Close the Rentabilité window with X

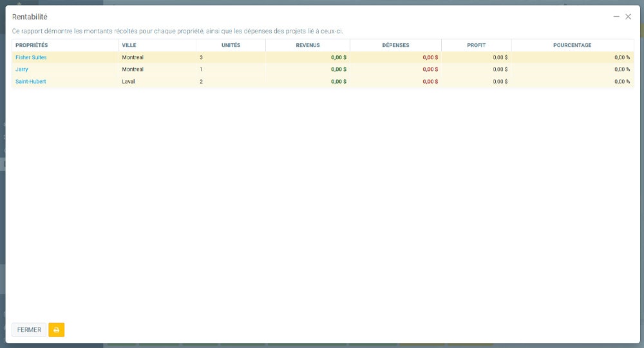click(x=629, y=17)
